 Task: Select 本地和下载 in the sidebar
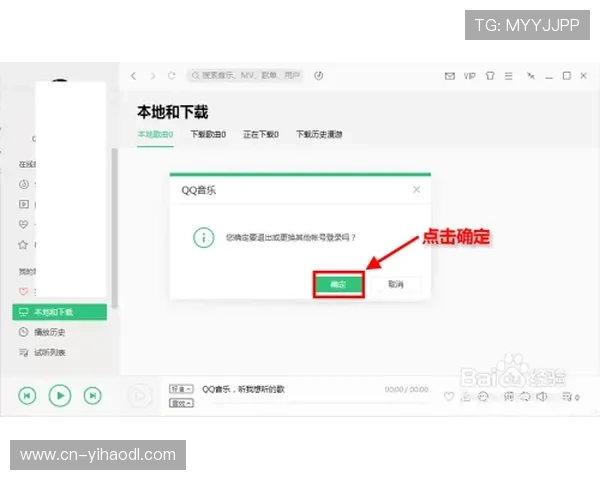click(60, 312)
